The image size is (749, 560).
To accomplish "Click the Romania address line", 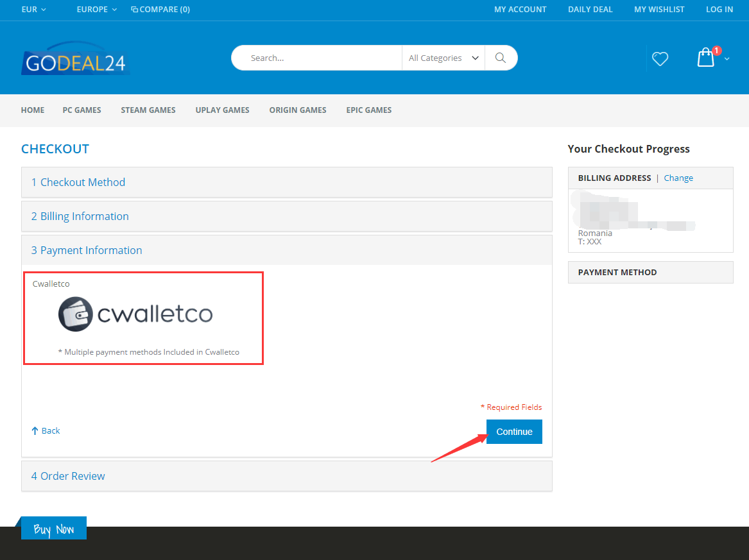I will tap(595, 233).
